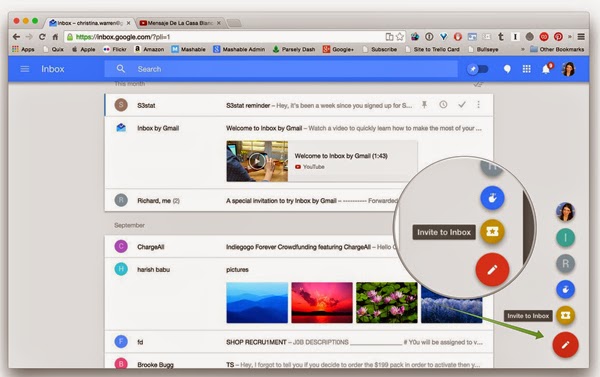
Task: Open the Subscribe bookmark
Action: tap(380, 49)
